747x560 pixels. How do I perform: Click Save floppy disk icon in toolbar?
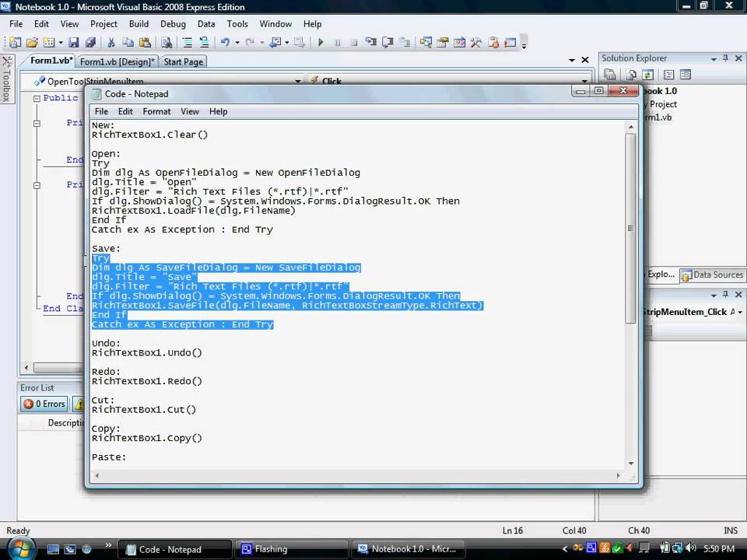coord(73,42)
